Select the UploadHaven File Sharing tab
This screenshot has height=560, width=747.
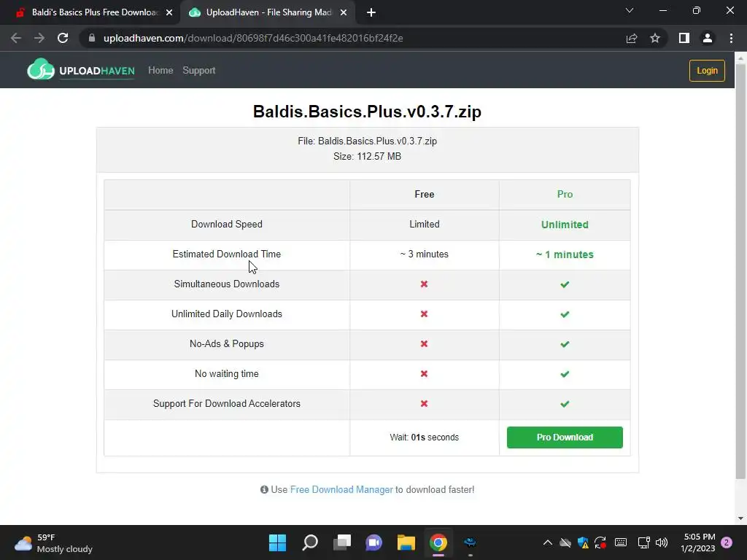(267, 12)
